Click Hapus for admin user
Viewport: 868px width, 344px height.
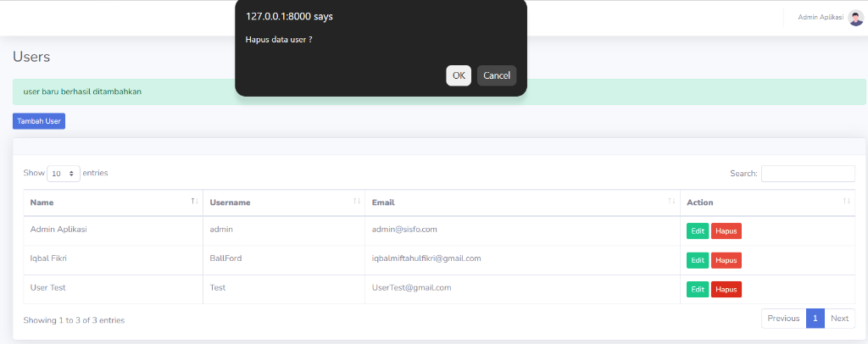click(x=726, y=231)
